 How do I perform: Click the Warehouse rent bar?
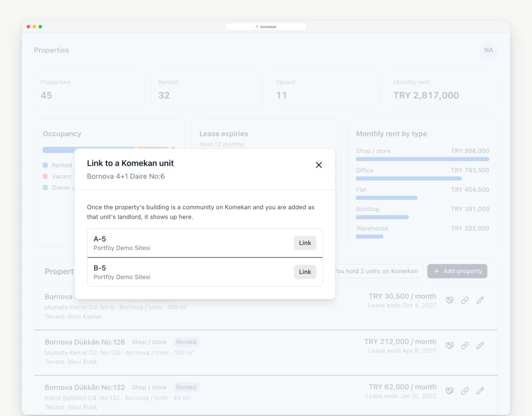coord(369,237)
